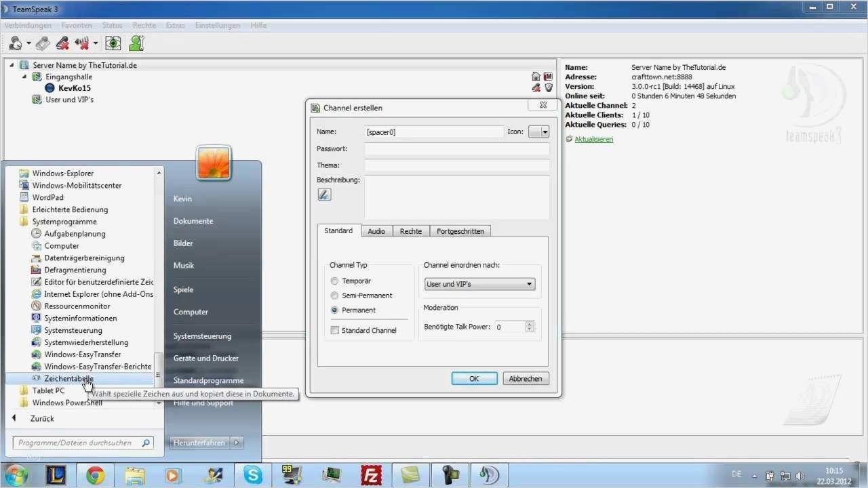This screenshot has width=868, height=488.
Task: Click the green user with wrench icon
Action: 136,43
